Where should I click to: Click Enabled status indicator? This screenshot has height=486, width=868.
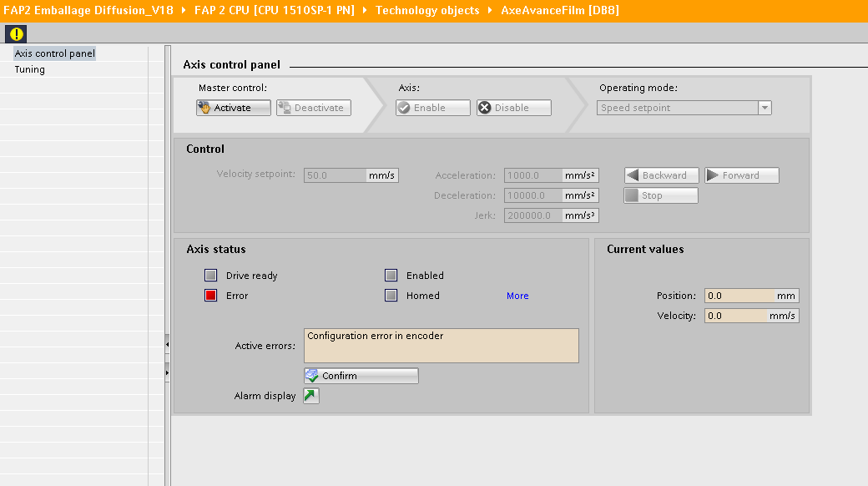(x=391, y=276)
